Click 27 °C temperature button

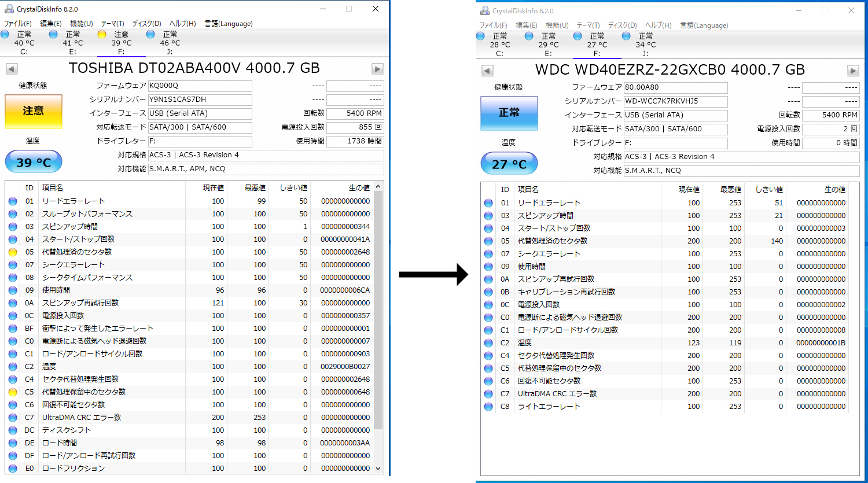pos(509,164)
